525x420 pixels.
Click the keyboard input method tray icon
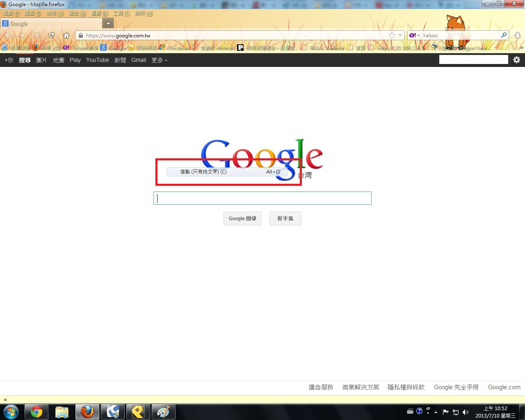point(410,411)
